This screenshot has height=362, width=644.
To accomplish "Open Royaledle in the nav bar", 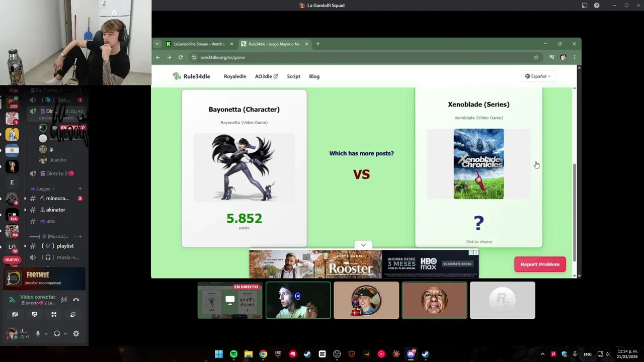I will pos(235,76).
